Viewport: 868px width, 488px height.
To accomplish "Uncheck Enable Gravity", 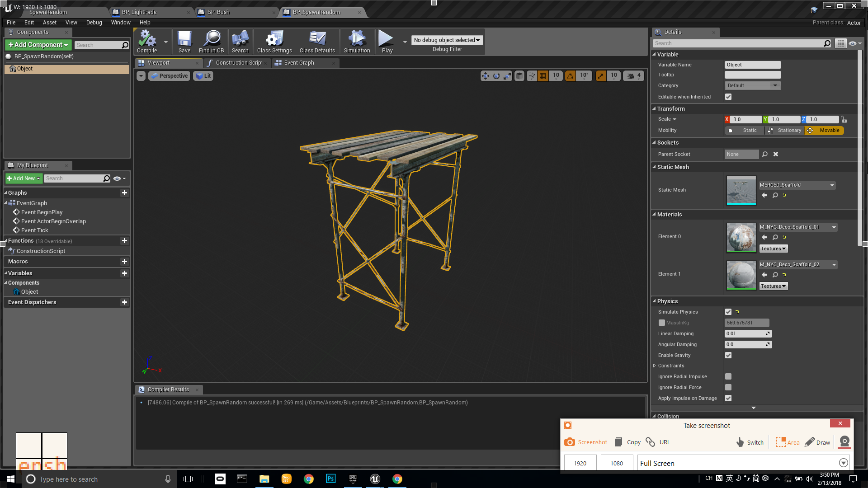I will (728, 355).
